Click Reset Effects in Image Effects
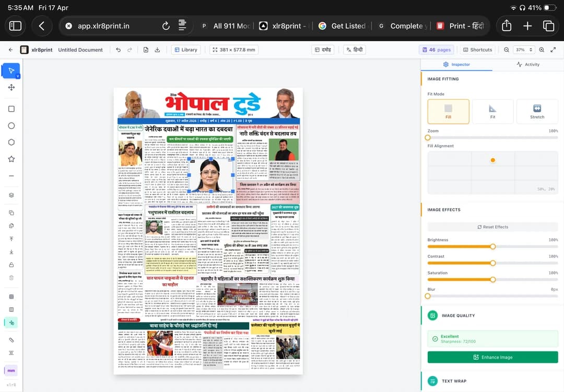Image resolution: width=564 pixels, height=392 pixels. pyautogui.click(x=492, y=227)
